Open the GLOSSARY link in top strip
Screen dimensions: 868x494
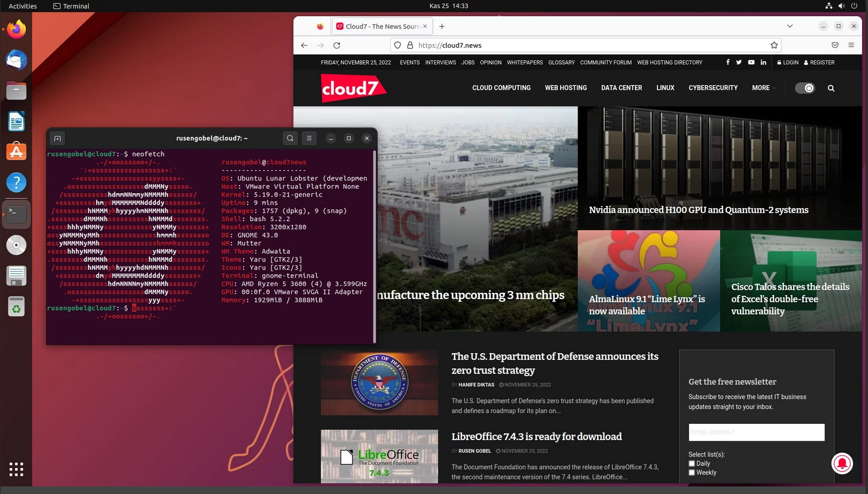[561, 63]
